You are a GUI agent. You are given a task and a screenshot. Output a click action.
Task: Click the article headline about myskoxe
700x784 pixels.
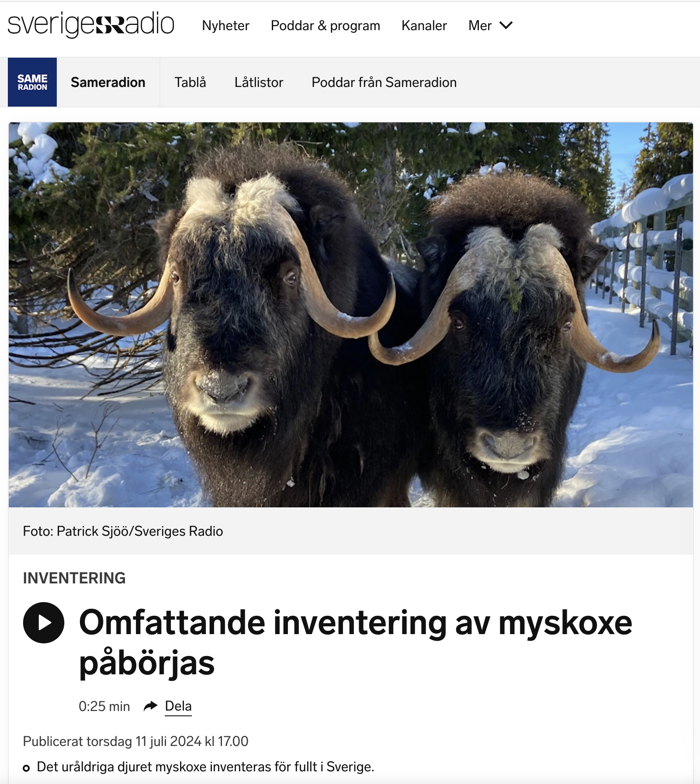coord(355,642)
